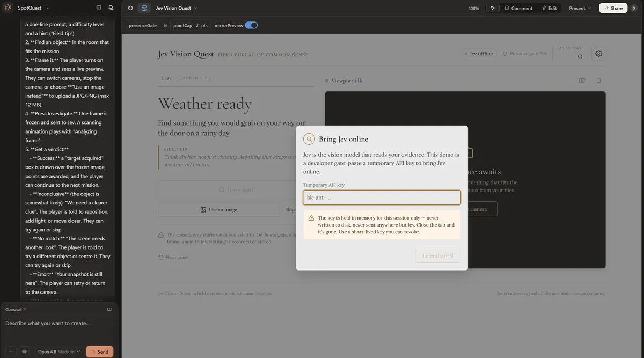Switch to Comment mode

(x=518, y=8)
